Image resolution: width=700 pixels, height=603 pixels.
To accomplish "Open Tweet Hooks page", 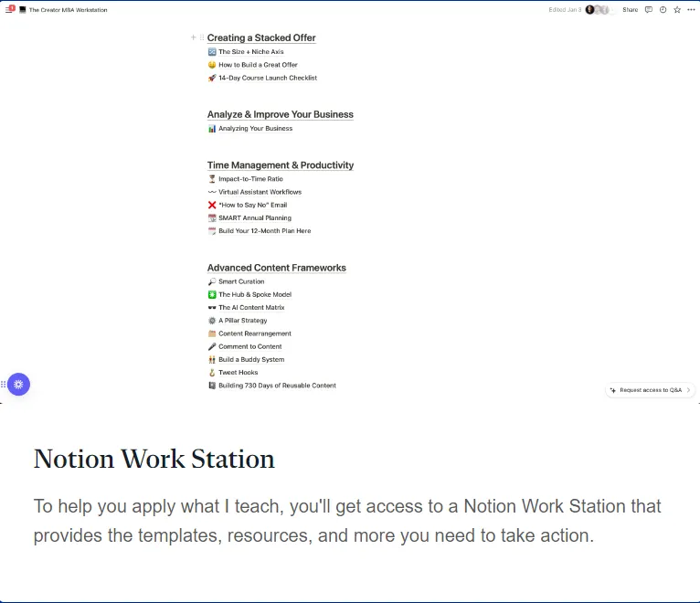I will [x=239, y=372].
